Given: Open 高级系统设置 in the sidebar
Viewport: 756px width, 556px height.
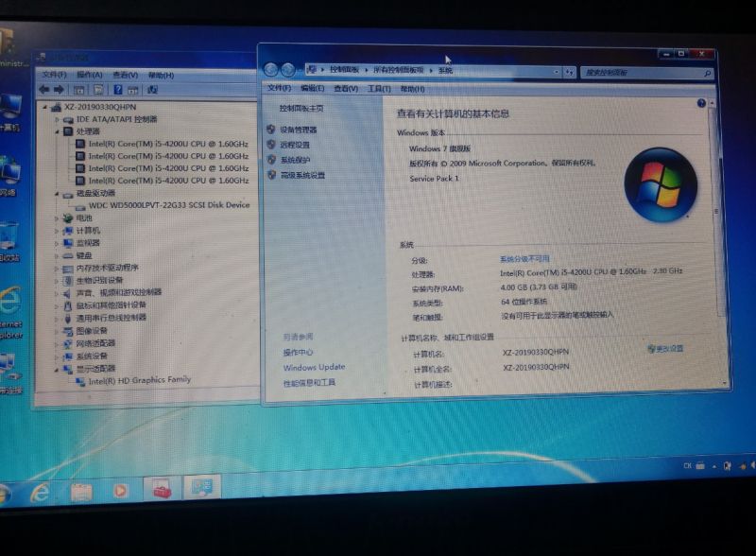Looking at the screenshot, I should tap(302, 175).
